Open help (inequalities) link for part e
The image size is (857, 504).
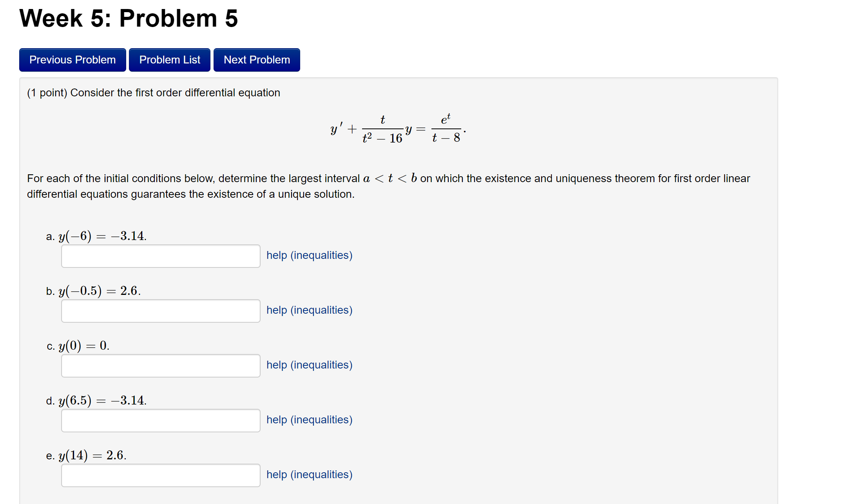pos(309,475)
